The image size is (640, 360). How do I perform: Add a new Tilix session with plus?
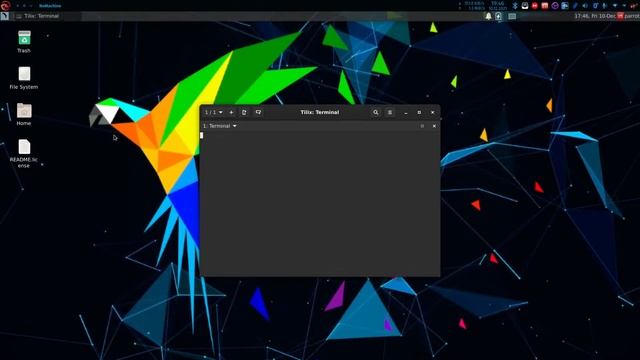pyautogui.click(x=231, y=112)
